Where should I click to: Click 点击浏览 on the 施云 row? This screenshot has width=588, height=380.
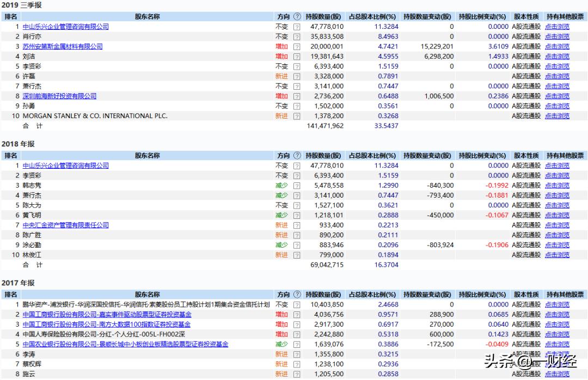click(556, 373)
